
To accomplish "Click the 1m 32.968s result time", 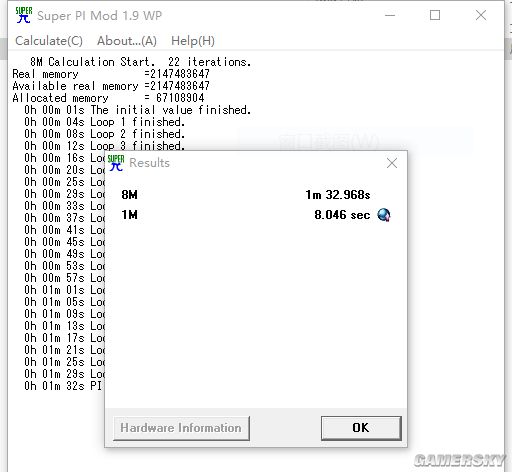I will pyautogui.click(x=338, y=194).
